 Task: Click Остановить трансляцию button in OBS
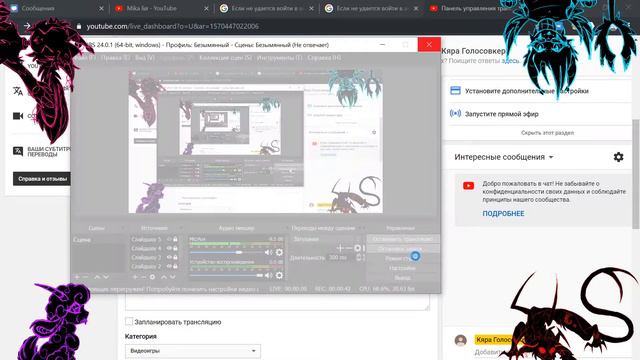(x=402, y=239)
